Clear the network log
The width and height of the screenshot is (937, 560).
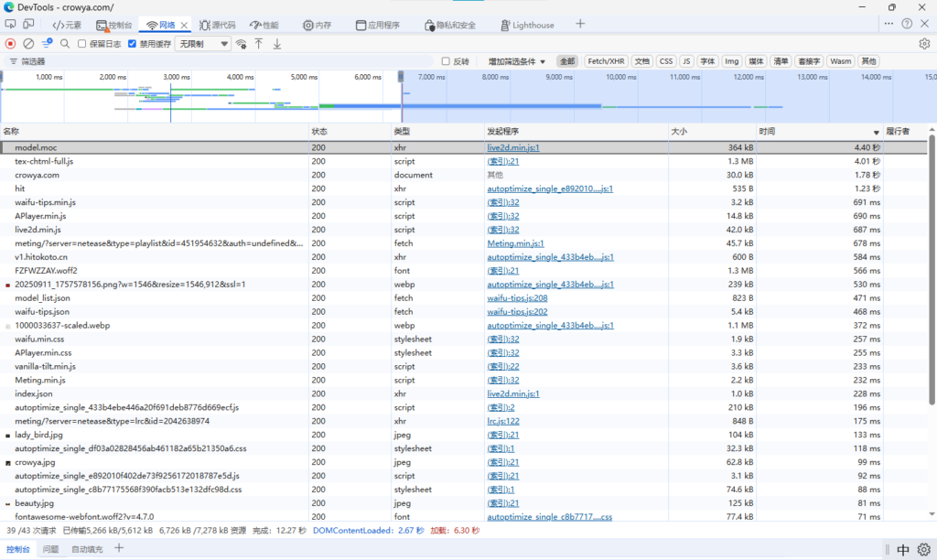(28, 43)
